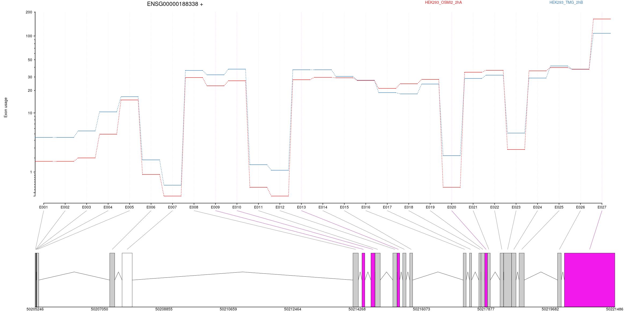The width and height of the screenshot is (644, 322).
Task: Click the gene title ENSG00000188338 +
Action: 175,4
